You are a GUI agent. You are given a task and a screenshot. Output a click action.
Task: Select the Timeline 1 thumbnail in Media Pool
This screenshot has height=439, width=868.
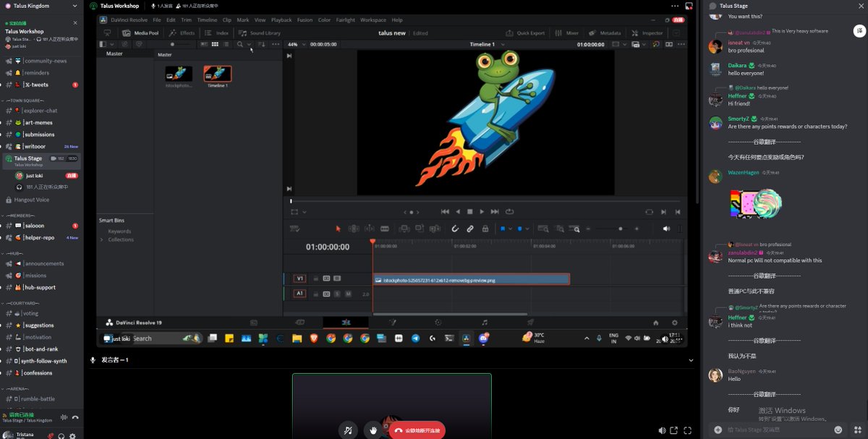coord(218,73)
